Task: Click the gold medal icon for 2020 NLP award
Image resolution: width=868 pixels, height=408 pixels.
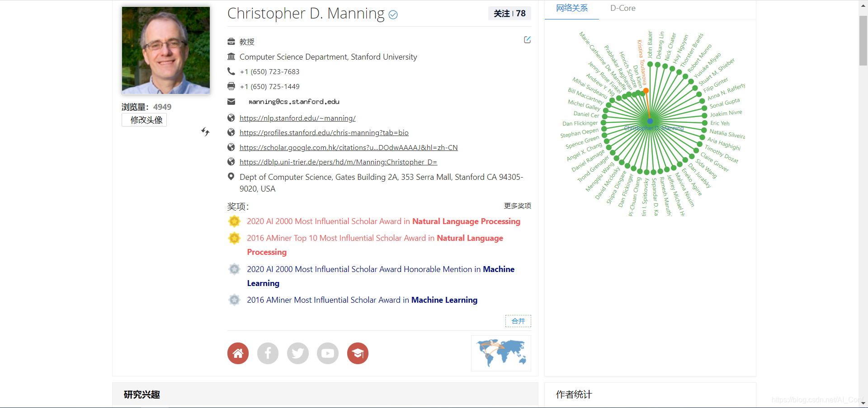Action: pyautogui.click(x=234, y=221)
